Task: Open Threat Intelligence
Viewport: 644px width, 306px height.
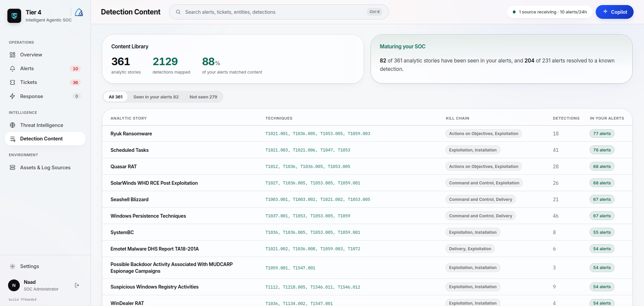Action: [45, 125]
